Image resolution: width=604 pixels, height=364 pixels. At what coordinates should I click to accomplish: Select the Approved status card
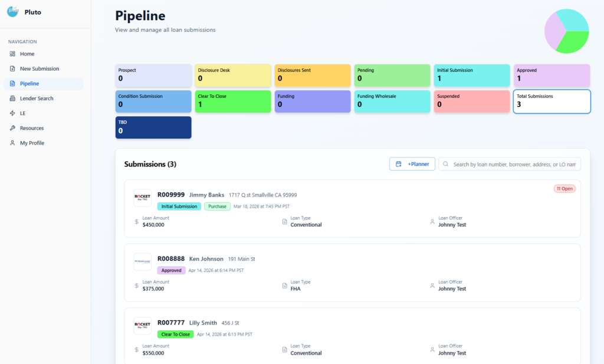[552, 75]
